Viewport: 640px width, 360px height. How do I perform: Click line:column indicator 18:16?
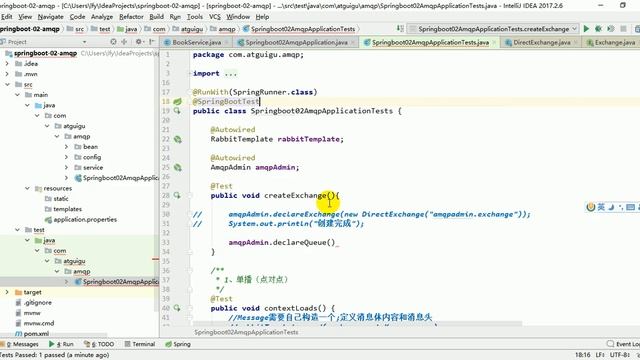coord(583,355)
